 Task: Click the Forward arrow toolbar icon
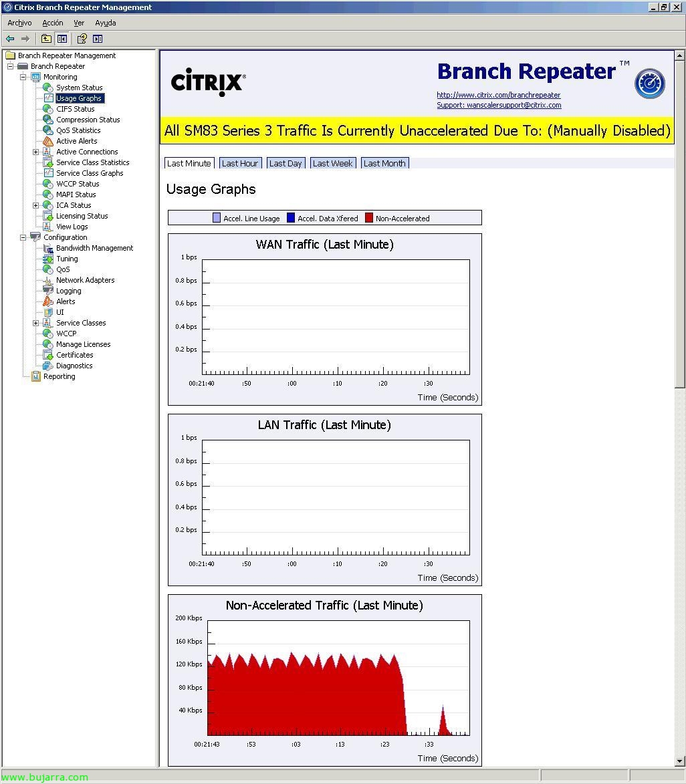tap(25, 39)
